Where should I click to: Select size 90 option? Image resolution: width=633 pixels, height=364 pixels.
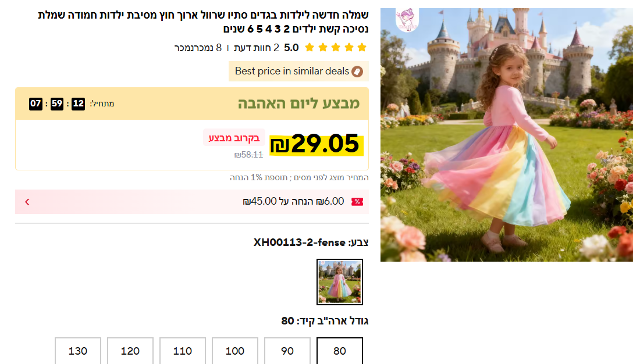pos(287,351)
